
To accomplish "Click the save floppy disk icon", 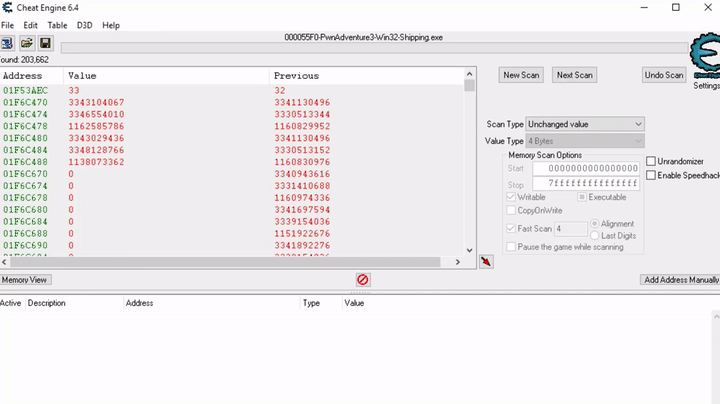I will click(45, 43).
